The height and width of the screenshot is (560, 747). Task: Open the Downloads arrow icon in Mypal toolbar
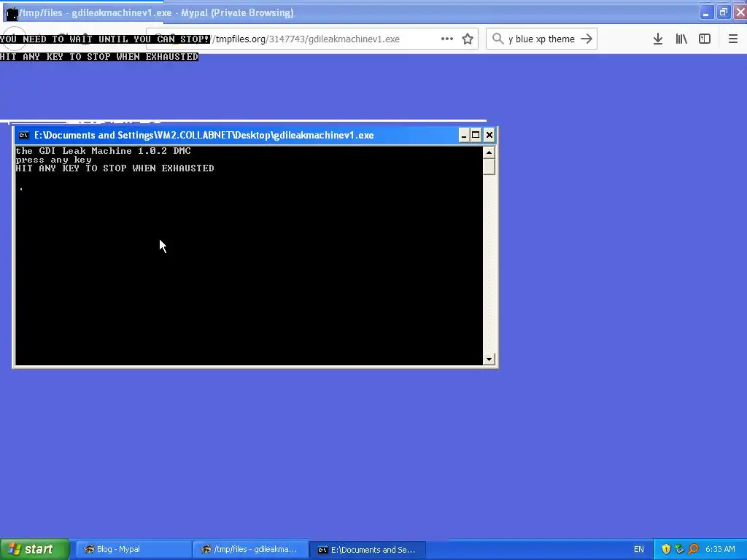[x=658, y=39]
